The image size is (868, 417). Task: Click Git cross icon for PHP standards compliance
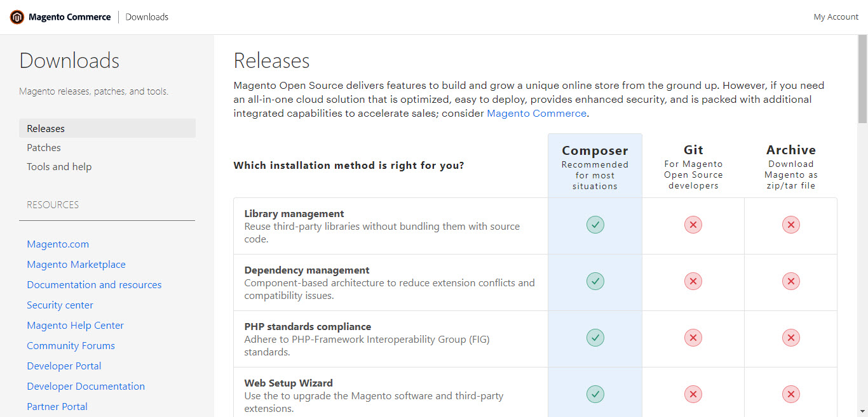coord(693,338)
